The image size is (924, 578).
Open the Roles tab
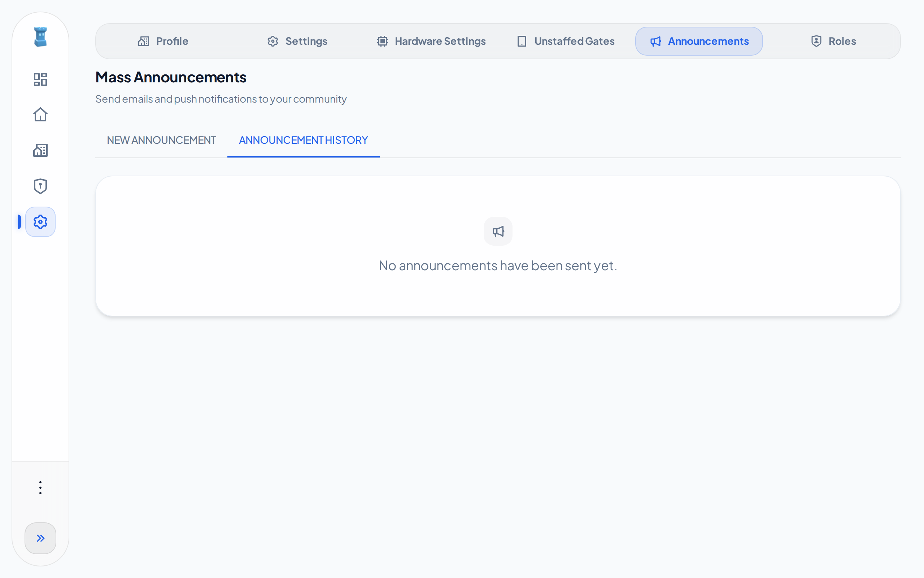[x=833, y=41]
